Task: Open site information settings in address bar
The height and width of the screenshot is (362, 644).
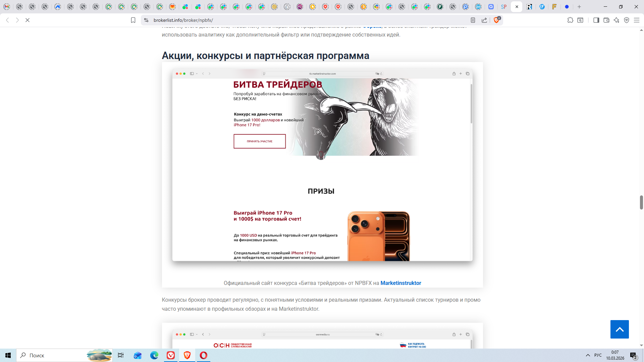Action: pyautogui.click(x=146, y=20)
